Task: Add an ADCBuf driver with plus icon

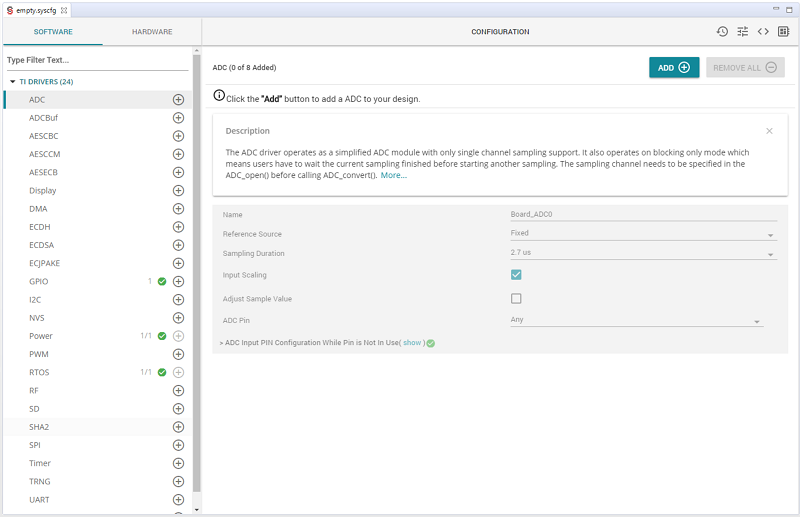Action: (x=178, y=118)
